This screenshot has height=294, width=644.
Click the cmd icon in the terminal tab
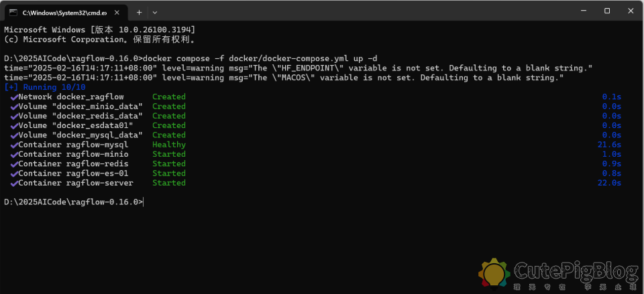(x=13, y=12)
